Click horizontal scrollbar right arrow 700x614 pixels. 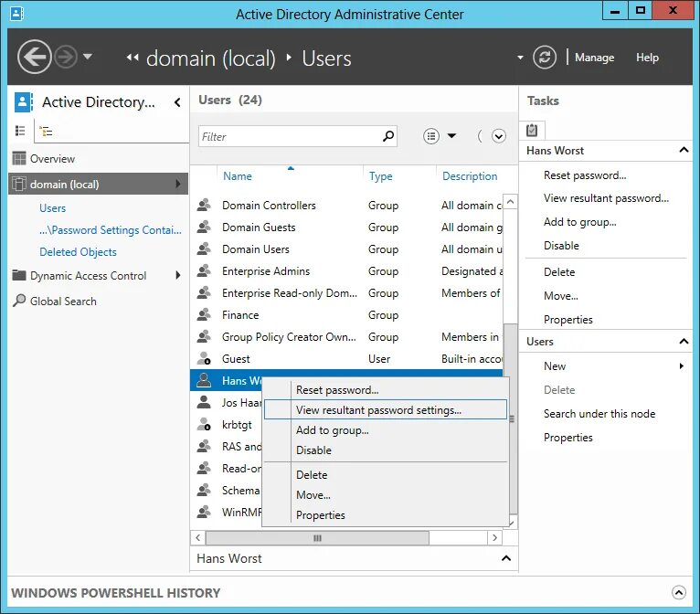tap(494, 537)
